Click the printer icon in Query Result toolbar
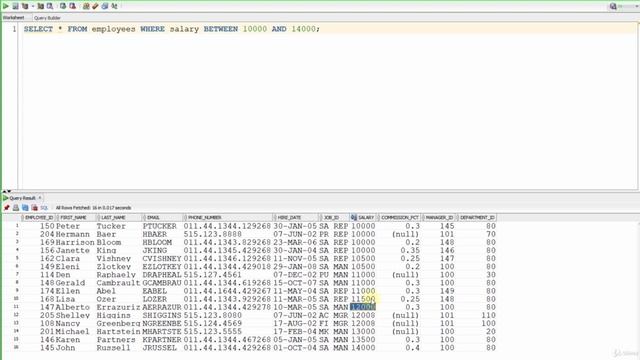Image resolution: width=640 pixels, height=360 pixels. (16, 208)
